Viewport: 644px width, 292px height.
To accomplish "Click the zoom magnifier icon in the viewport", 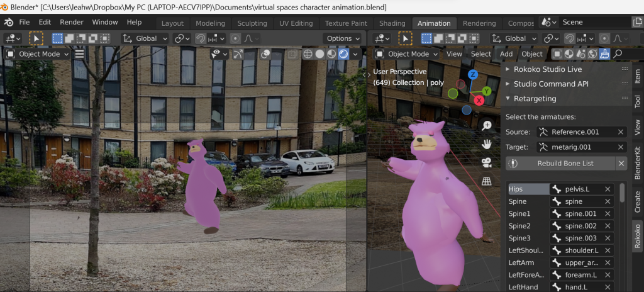I will tap(486, 126).
